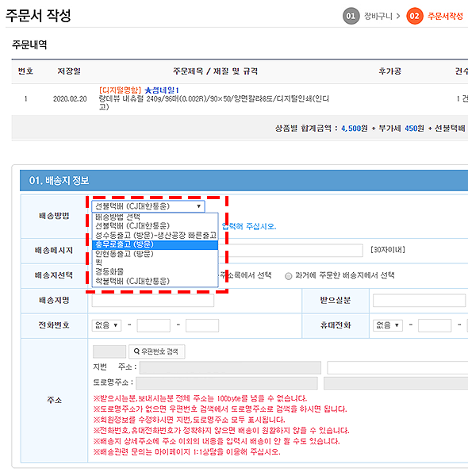Click the 지번 주소 detail address field
This screenshot has width=468, height=476.
(397, 367)
